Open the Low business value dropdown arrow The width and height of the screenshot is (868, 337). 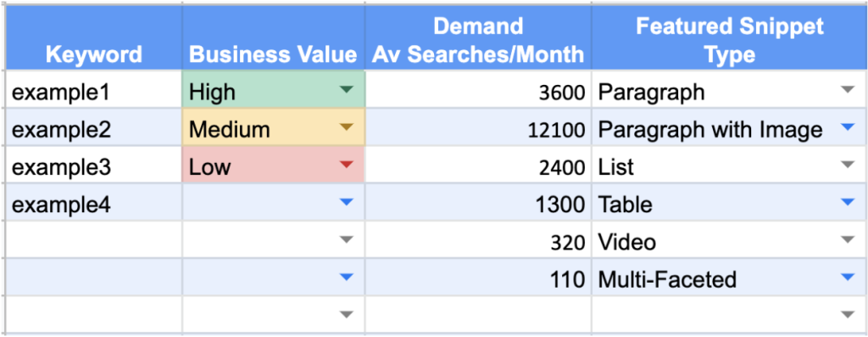pos(346,164)
